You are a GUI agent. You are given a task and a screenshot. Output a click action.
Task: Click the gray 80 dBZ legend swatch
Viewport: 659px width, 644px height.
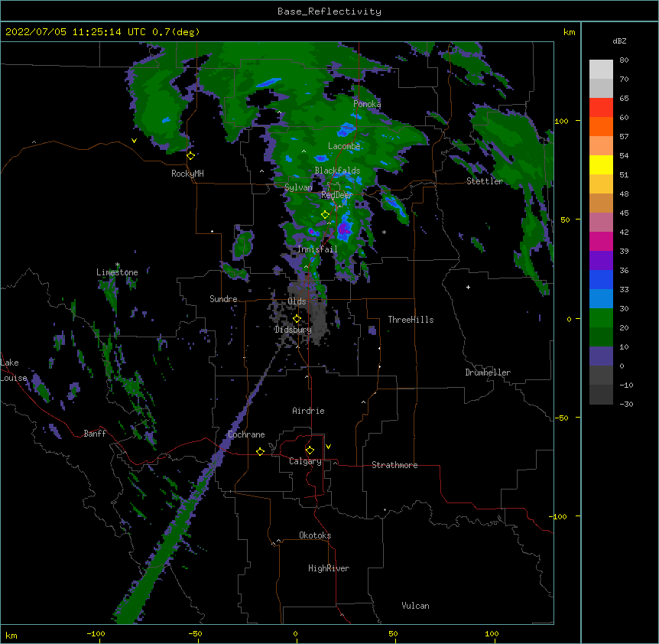point(601,70)
